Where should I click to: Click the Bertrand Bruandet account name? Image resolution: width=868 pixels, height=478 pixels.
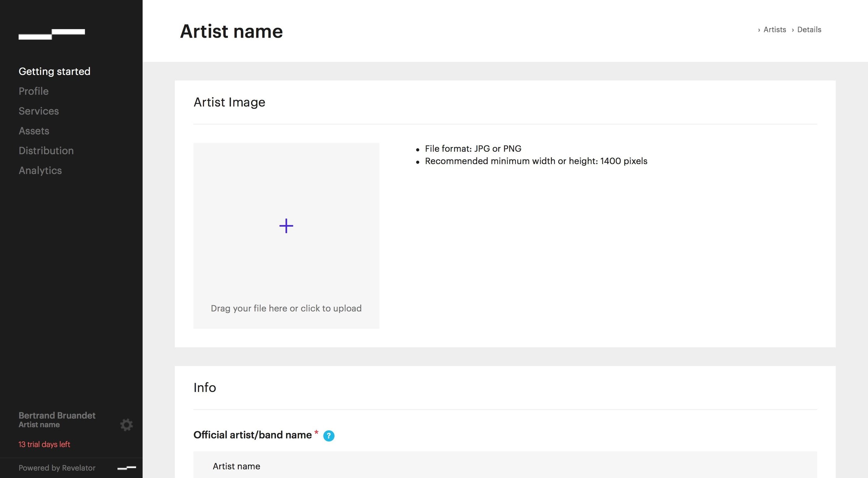[57, 415]
